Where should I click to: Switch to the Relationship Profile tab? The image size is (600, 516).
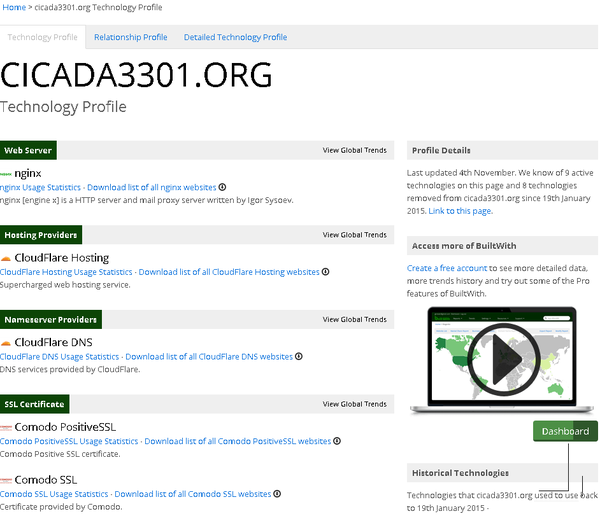point(130,37)
